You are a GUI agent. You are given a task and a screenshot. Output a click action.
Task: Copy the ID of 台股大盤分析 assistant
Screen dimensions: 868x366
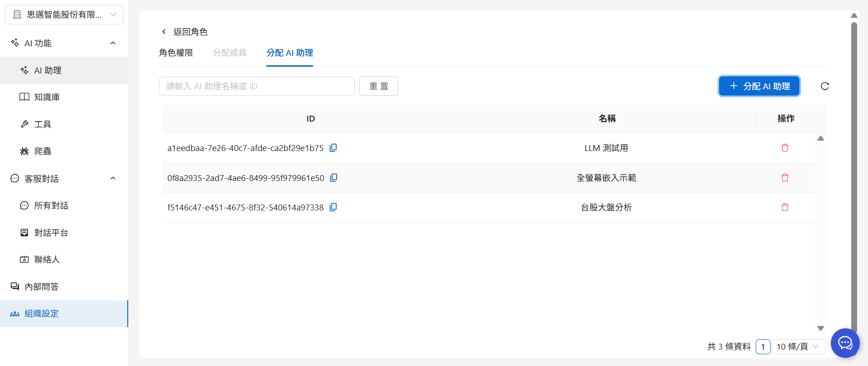point(333,207)
